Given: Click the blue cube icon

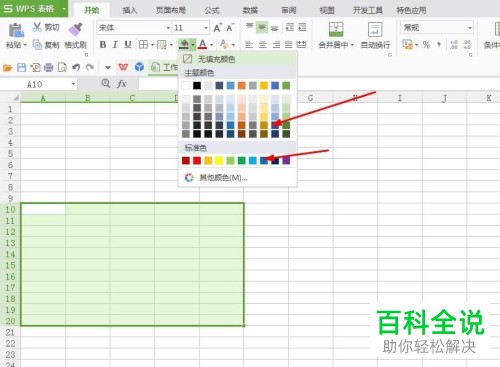Looking at the screenshot, I should tap(139, 67).
